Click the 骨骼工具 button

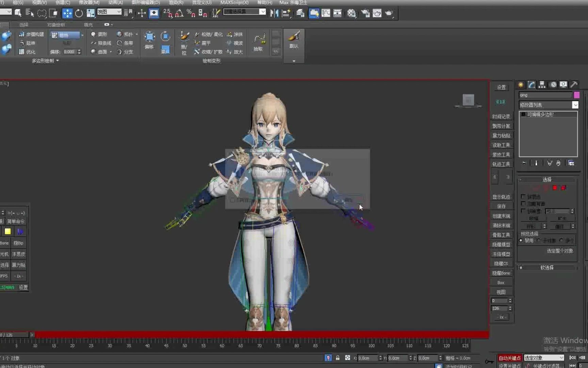[501, 235]
